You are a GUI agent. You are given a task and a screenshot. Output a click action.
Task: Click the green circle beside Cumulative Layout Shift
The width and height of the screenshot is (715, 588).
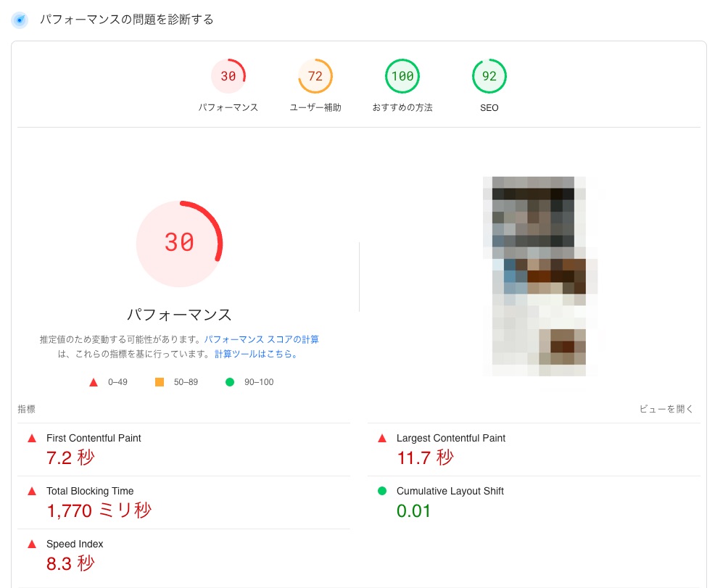[x=382, y=491]
